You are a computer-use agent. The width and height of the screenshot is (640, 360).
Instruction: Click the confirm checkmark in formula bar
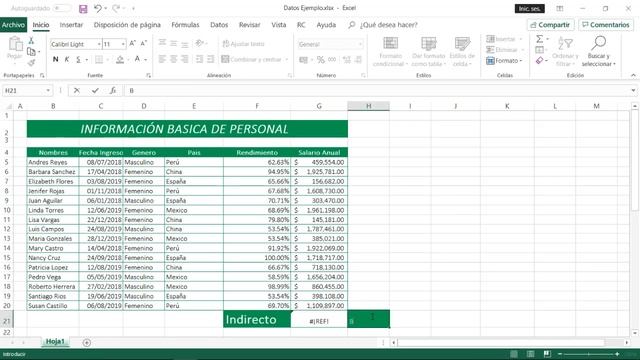pyautogui.click(x=95, y=91)
